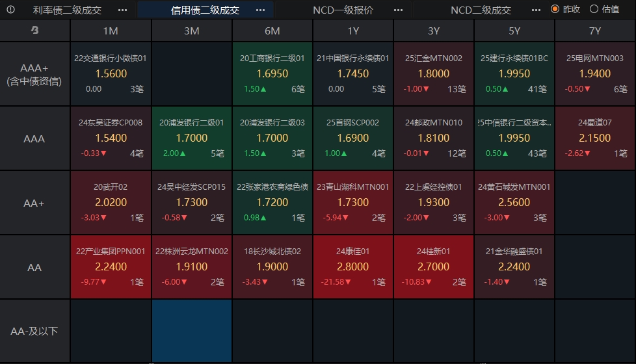Open the 24桂新01 cell
The height and width of the screenshot is (364, 636).
tap(434, 268)
